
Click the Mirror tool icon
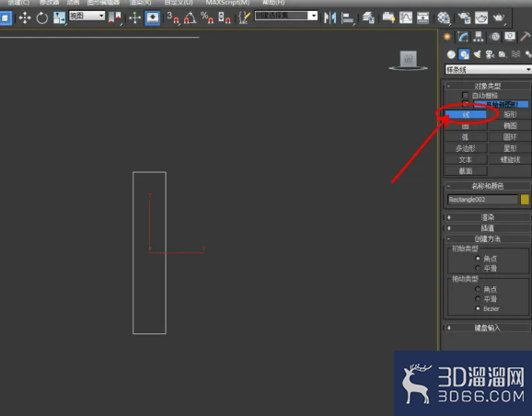pos(330,17)
